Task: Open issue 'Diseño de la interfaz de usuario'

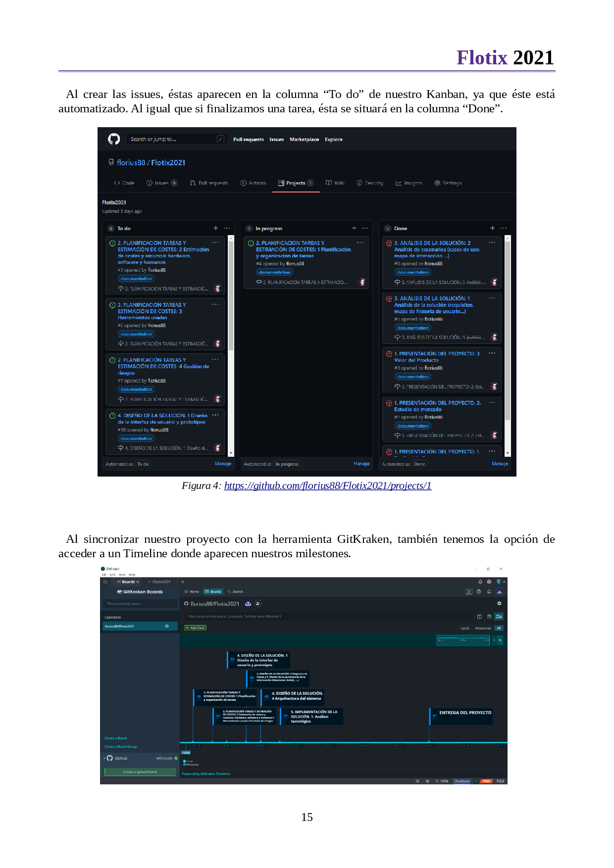Action: (x=162, y=419)
